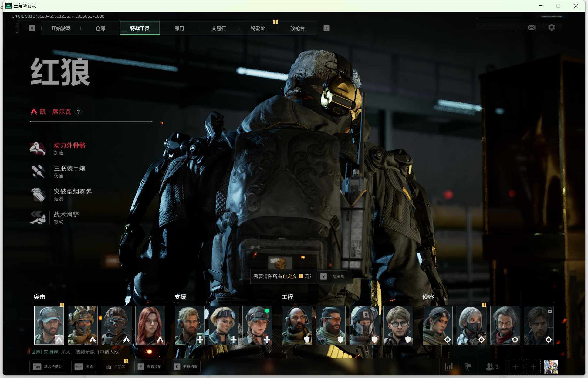Viewport: 588px width, 378px height.
Task: Open the friends list icon showing 3
Action: [492, 367]
